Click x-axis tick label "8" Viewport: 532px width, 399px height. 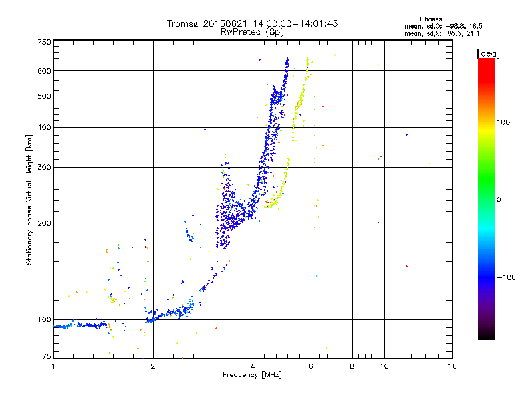(352, 366)
